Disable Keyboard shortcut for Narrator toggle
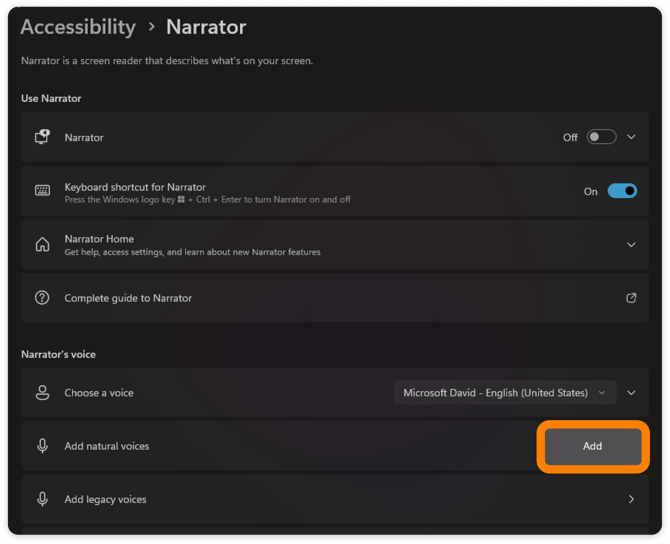Viewport: 670px width, 544px height. coord(622,191)
